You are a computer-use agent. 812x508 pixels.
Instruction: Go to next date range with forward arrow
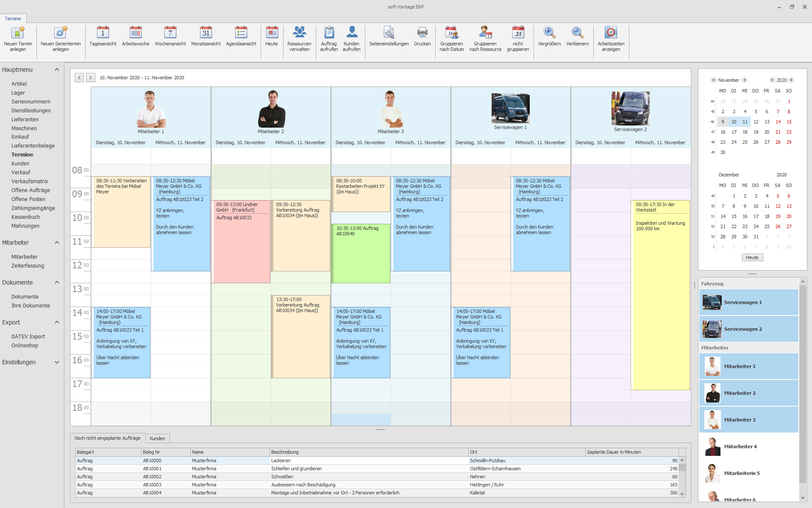point(90,78)
